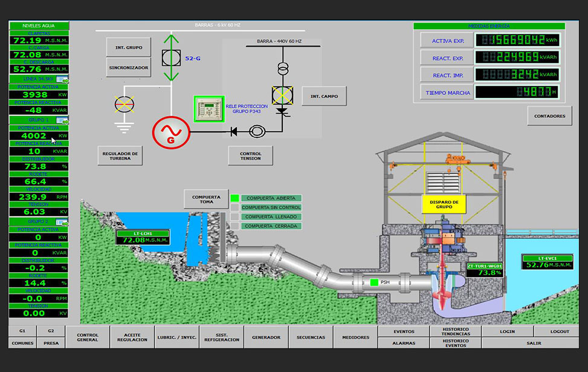Image resolution: width=588 pixels, height=372 pixels.
Task: Click the green Compuerta Abierta indicator
Action: point(234,198)
